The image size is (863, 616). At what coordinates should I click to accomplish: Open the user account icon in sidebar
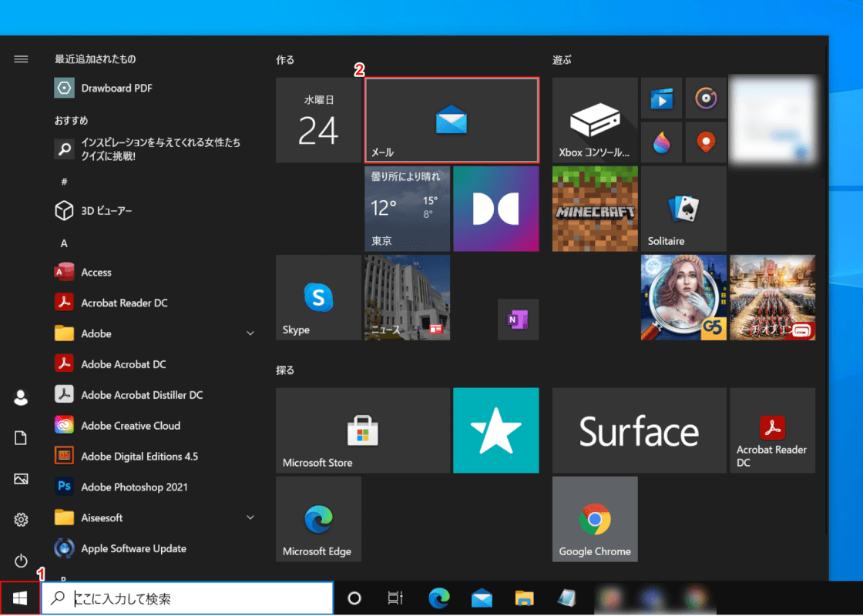(21, 397)
